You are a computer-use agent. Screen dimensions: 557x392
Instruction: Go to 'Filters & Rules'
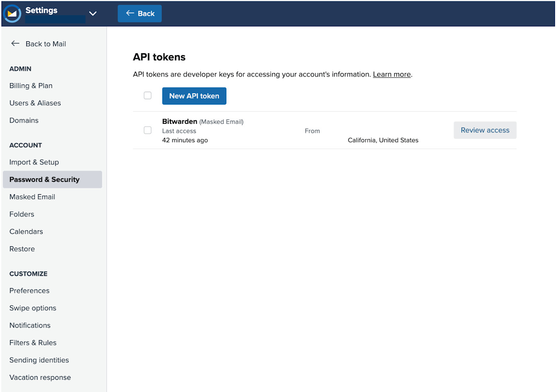tap(33, 342)
